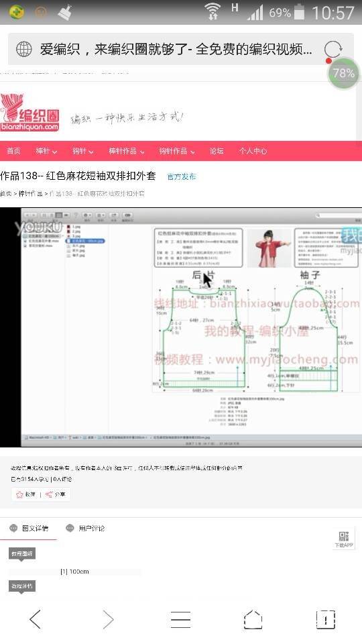Click the 首页 breadcrumb link
The width and height of the screenshot is (362, 644).
coord(6,193)
